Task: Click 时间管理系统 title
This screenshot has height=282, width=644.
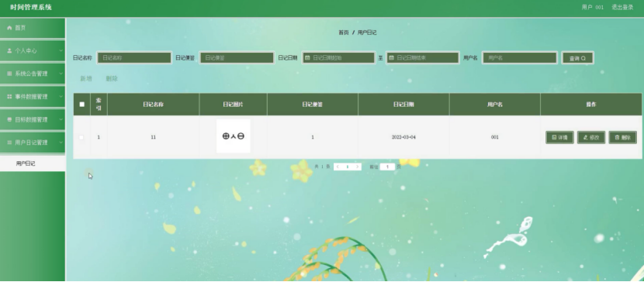Action: (31, 8)
